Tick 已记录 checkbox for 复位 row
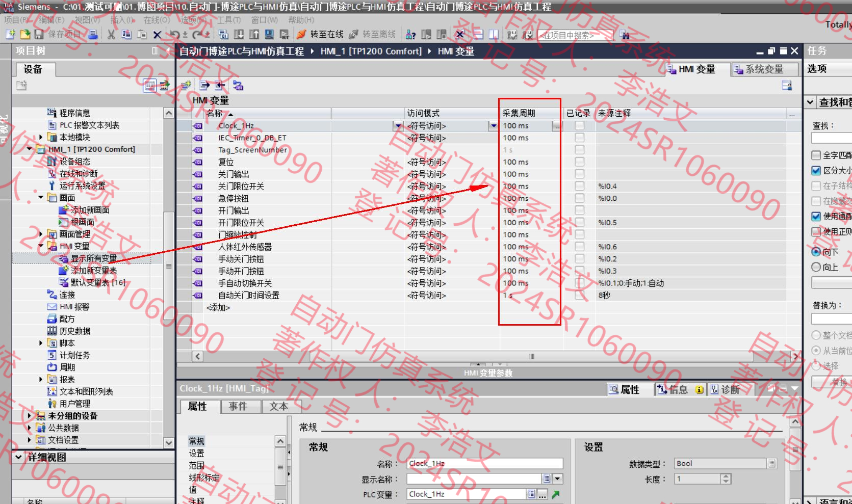Screen dimensions: 852x504 tap(580, 162)
